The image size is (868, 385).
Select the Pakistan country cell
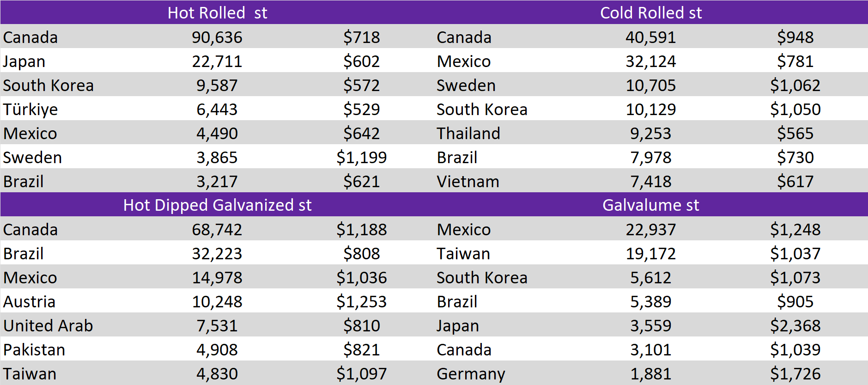coord(34,350)
